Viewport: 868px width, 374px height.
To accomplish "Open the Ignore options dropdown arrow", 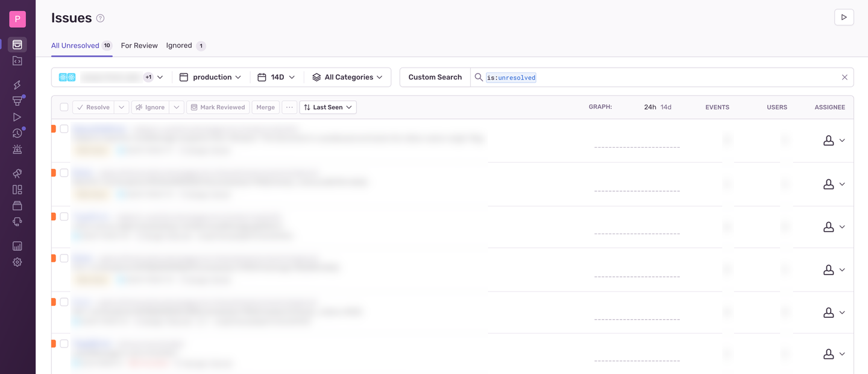I will [x=177, y=107].
